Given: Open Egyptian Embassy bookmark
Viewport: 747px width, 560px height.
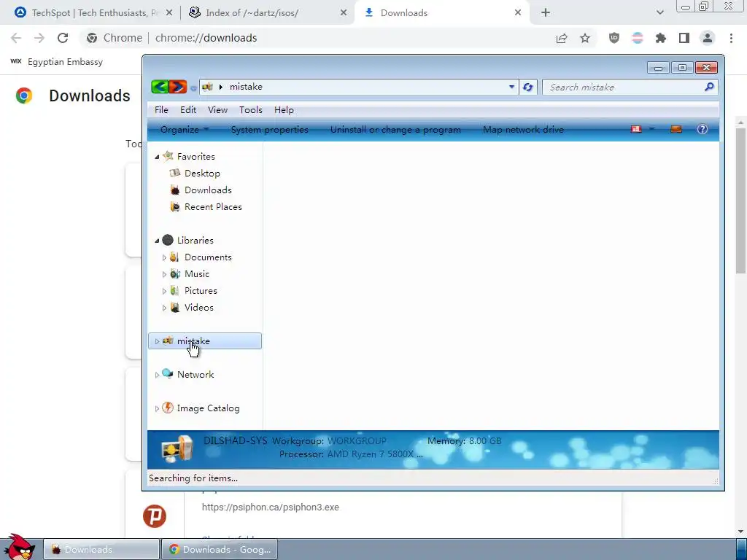Looking at the screenshot, I should pyautogui.click(x=57, y=61).
